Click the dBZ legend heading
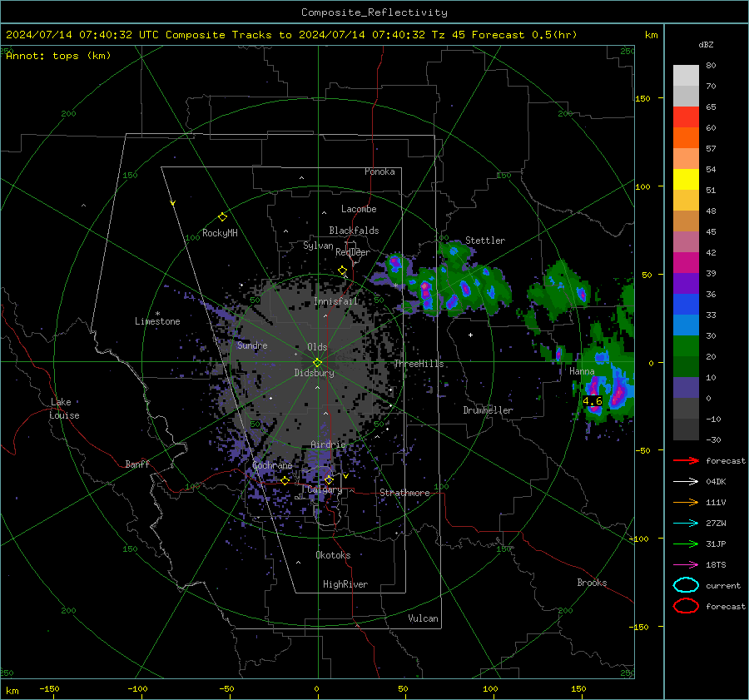Viewport: 749px width, 700px height. pyautogui.click(x=706, y=44)
